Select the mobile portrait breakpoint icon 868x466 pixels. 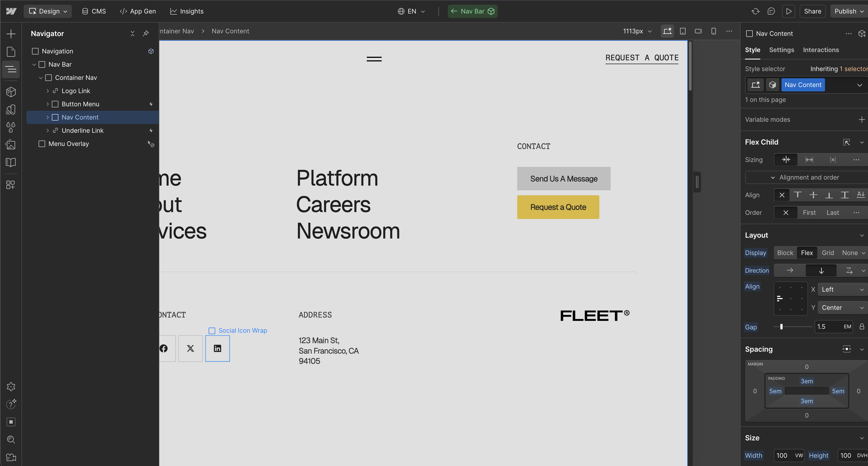714,31
